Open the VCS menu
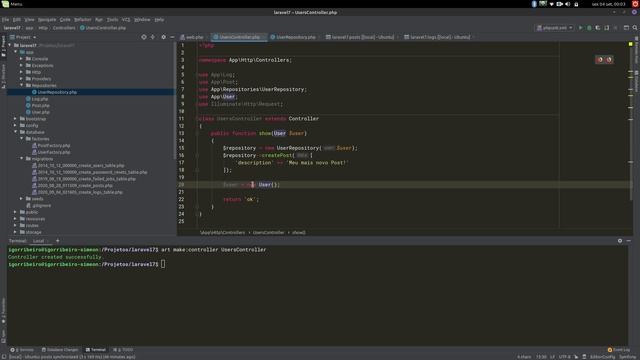The width and height of the screenshot is (640, 360). pos(126,20)
